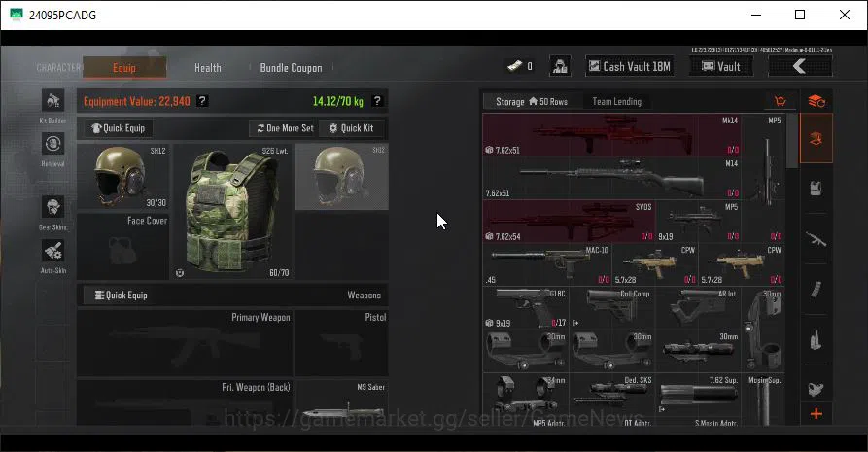This screenshot has width=868, height=452.
Task: Select the 30mm scope item in storage
Action: coord(698,351)
